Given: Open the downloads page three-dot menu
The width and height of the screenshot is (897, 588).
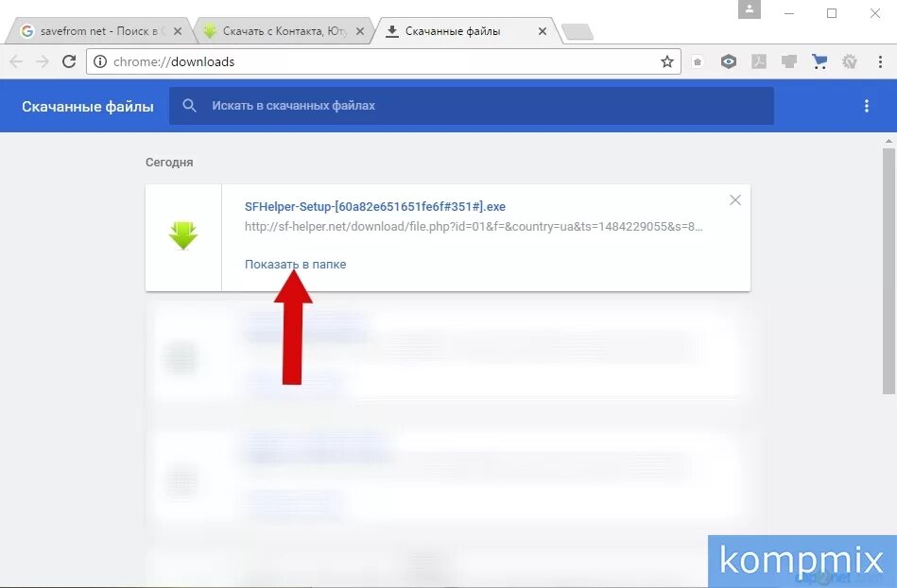Looking at the screenshot, I should (866, 106).
